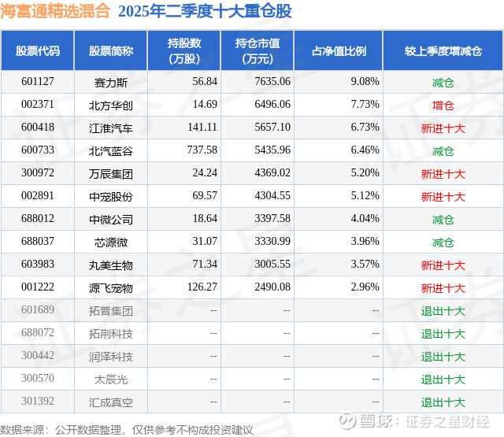Screen dimensions: 504x437
Task: Click share count 71.34
Action: click(x=205, y=264)
